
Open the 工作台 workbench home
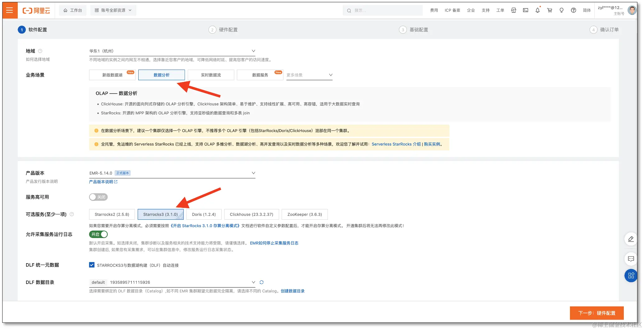(73, 10)
